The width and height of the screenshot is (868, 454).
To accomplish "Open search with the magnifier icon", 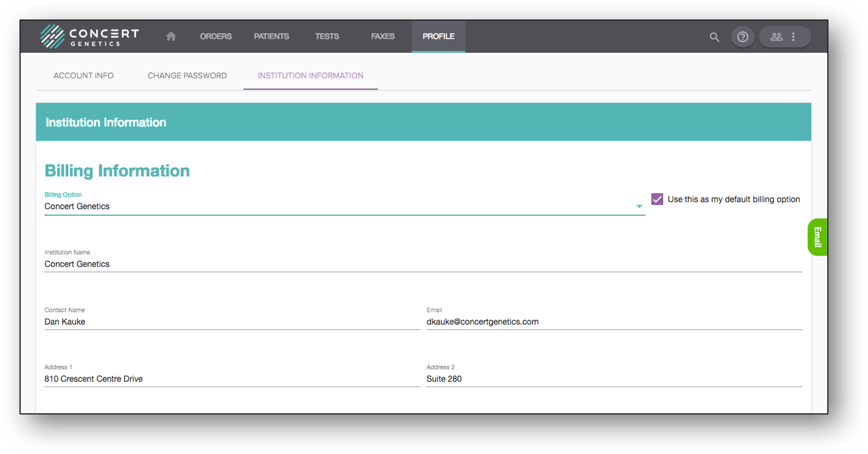I will tap(715, 37).
